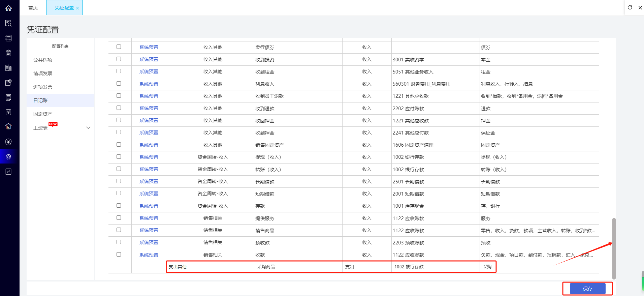
Task: Open the 支出 direction dropdown in the new row
Action: [x=367, y=267]
